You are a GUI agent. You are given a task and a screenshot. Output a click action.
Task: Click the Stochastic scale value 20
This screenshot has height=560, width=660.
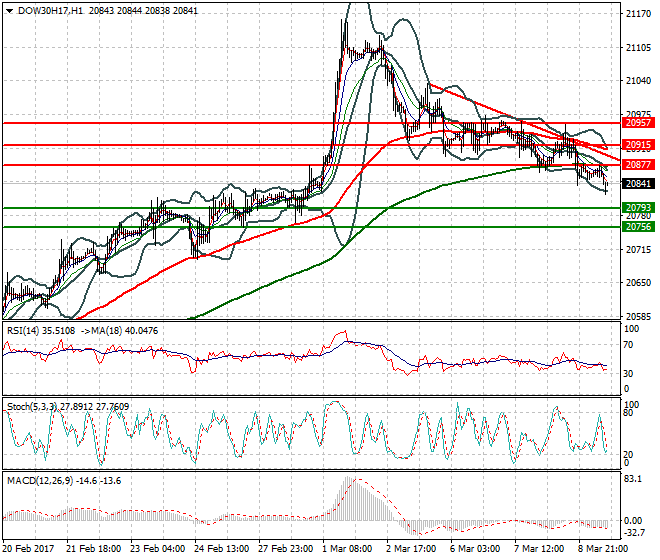coord(628,454)
